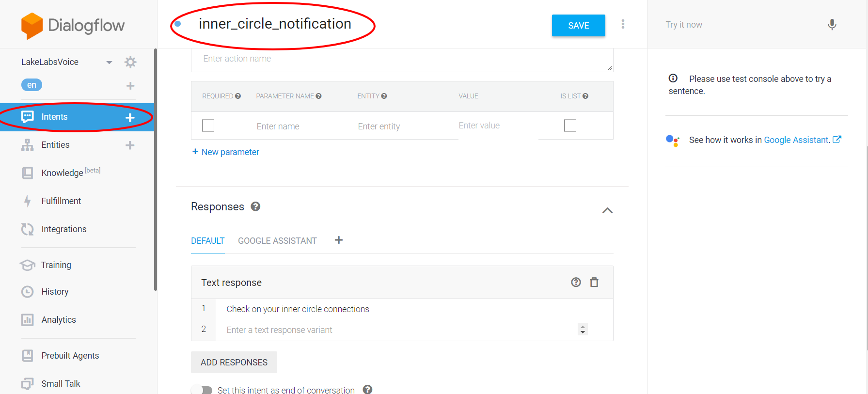
Task: Click the response variant stepper arrows
Action: coord(583,330)
